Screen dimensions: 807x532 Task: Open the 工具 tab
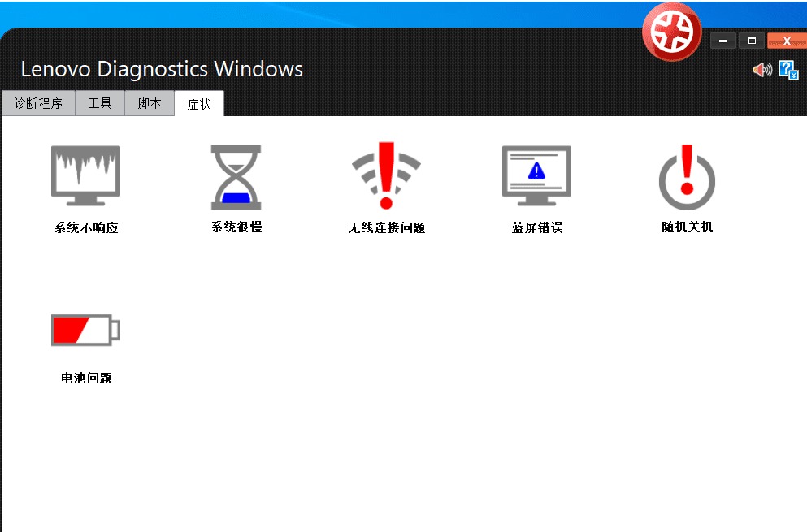[x=100, y=103]
